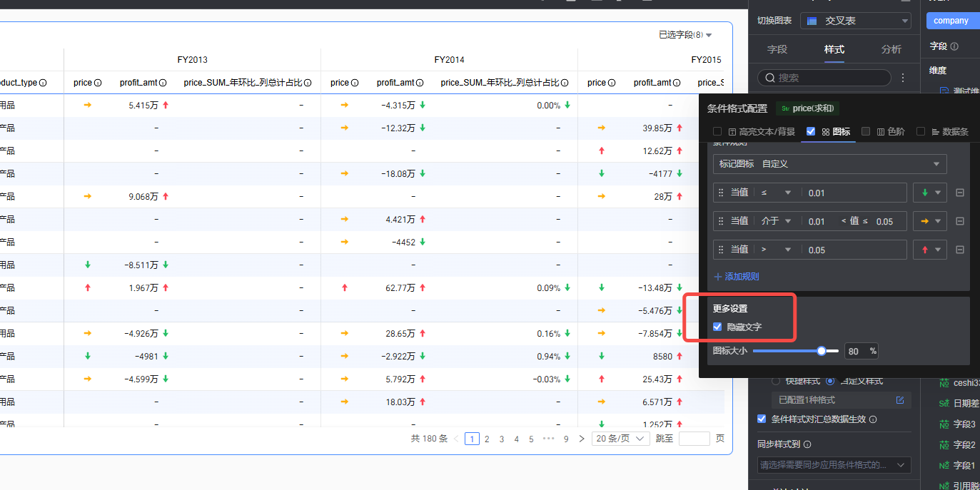Image resolution: width=980 pixels, height=490 pixels.
Task: Click the 添加规则 link
Action: point(737,277)
